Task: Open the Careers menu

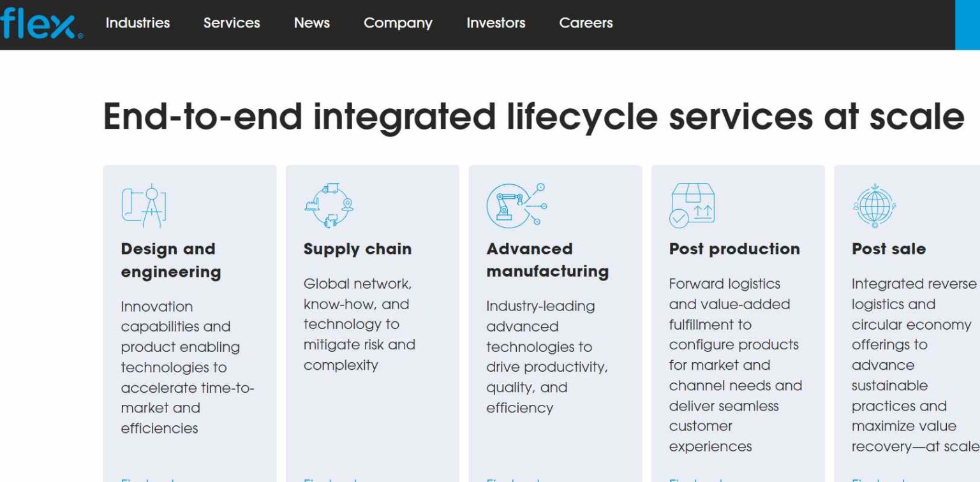Action: point(585,23)
